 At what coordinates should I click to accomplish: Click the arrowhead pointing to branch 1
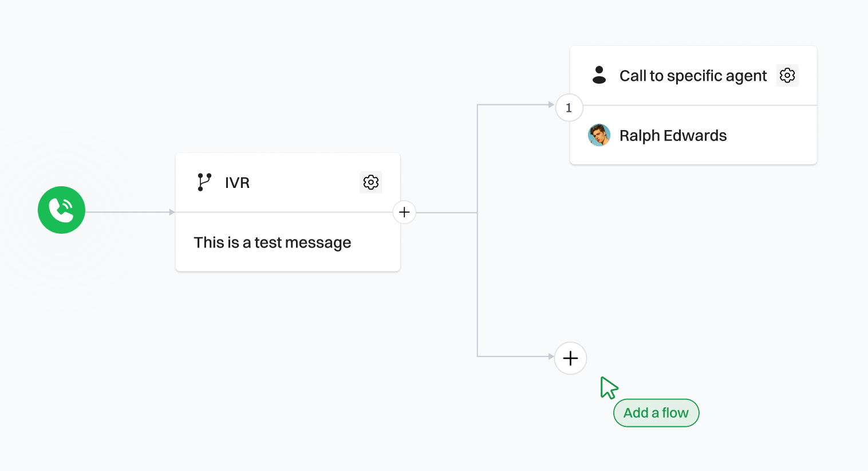click(551, 105)
